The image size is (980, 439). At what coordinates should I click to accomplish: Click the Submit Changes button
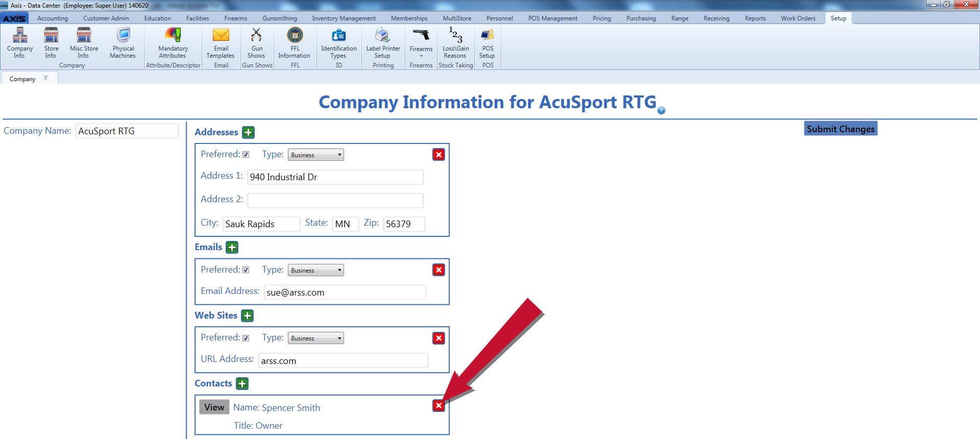pyautogui.click(x=841, y=129)
